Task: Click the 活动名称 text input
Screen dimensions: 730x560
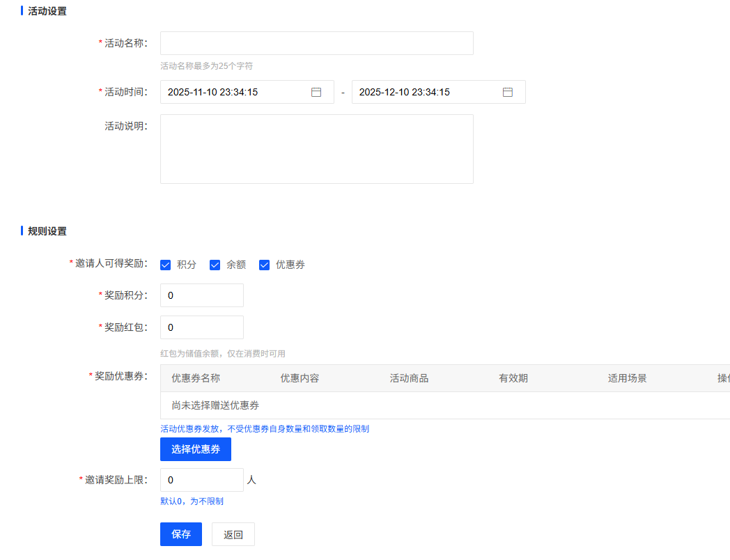Action: tap(316, 43)
